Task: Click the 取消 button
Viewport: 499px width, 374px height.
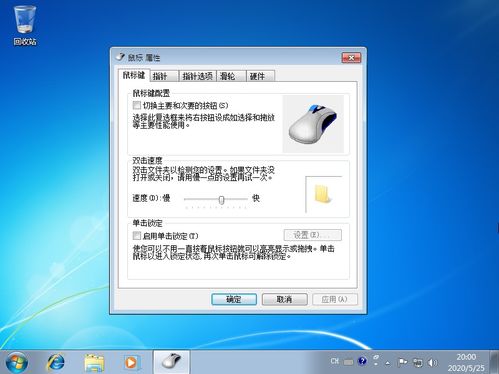Action: coord(284,299)
